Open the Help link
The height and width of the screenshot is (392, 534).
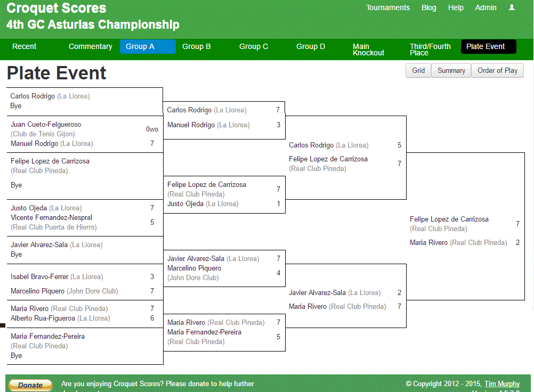click(455, 7)
